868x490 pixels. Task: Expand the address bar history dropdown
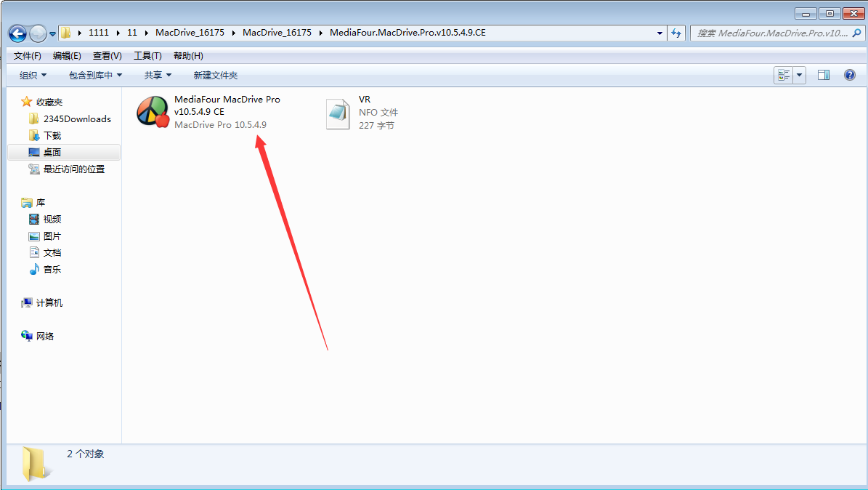pyautogui.click(x=660, y=33)
